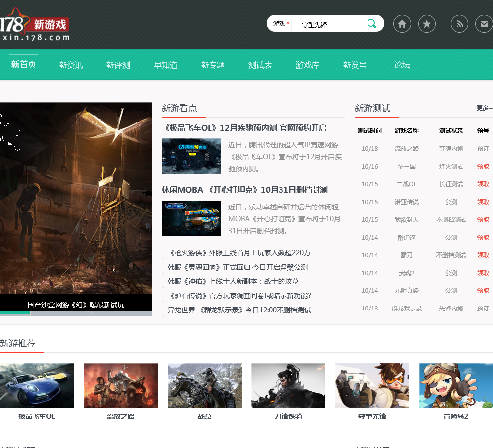493x448 pixels.
Task: Open 九阴真经 game name in table
Action: pos(407,290)
